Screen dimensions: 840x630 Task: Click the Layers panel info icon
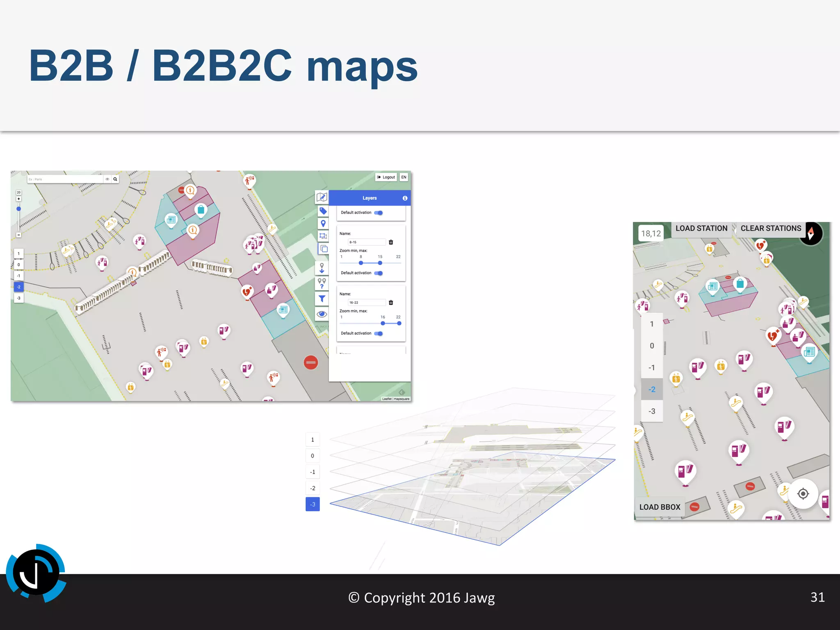[x=405, y=198]
